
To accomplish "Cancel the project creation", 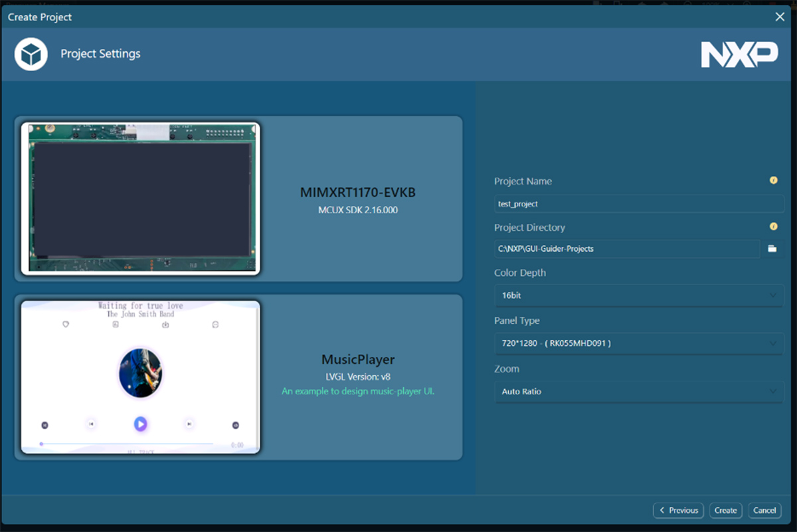I will pos(764,510).
